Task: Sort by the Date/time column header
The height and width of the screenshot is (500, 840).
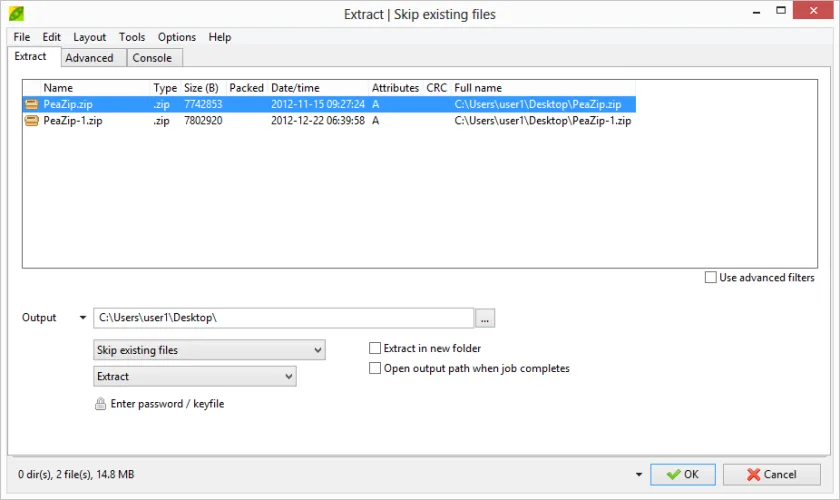Action: tap(318, 88)
